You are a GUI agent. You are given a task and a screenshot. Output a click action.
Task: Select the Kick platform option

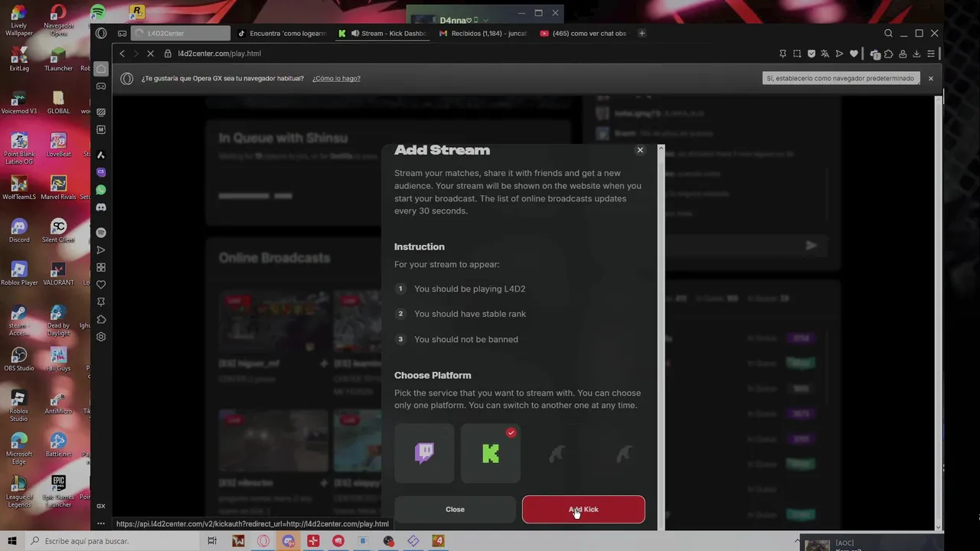491,453
